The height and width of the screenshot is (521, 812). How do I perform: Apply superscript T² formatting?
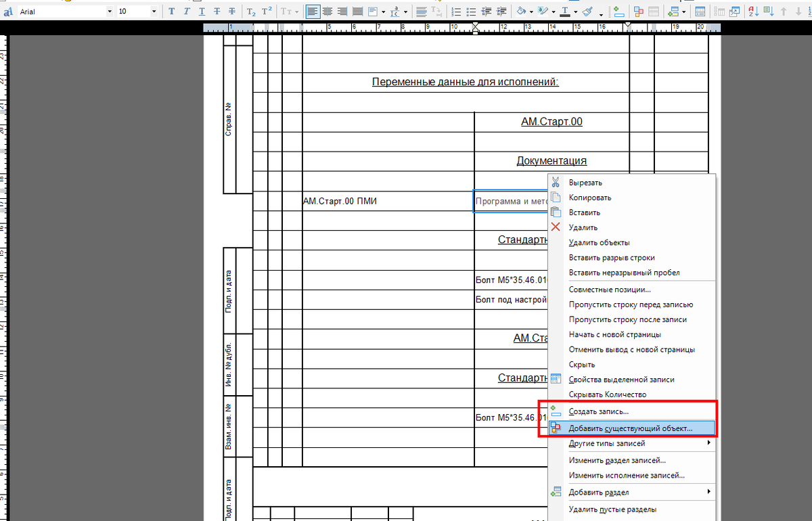point(267,12)
